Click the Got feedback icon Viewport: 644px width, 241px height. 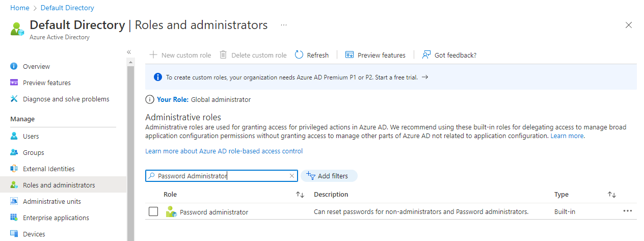(x=427, y=55)
